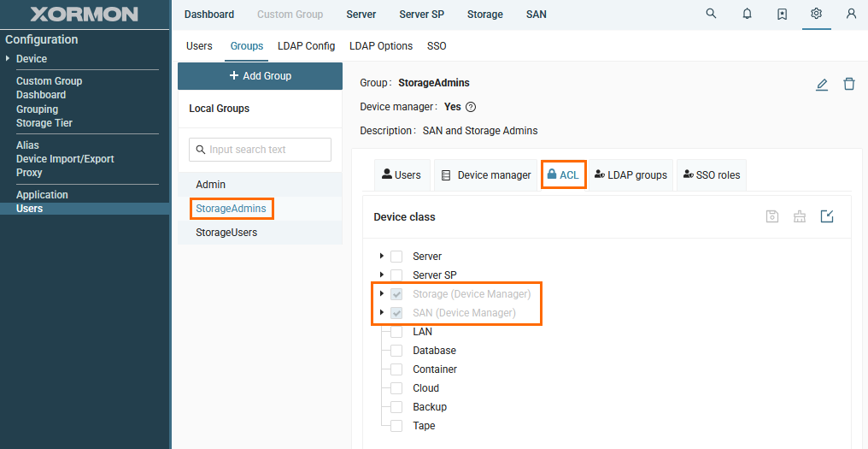Image resolution: width=868 pixels, height=449 pixels.
Task: Delete the group using trash icon
Action: pos(848,84)
